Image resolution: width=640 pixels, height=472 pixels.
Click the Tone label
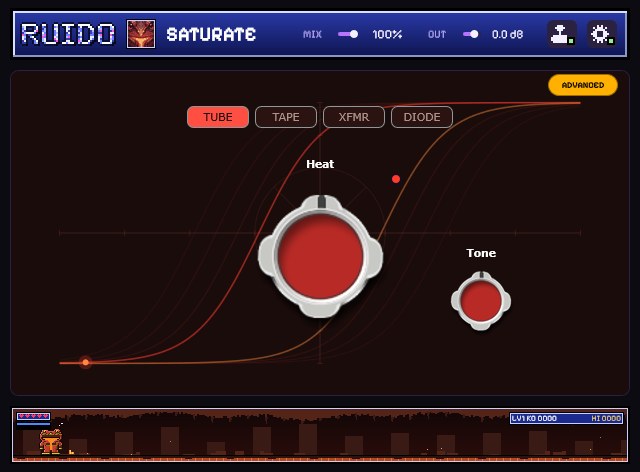tap(481, 253)
